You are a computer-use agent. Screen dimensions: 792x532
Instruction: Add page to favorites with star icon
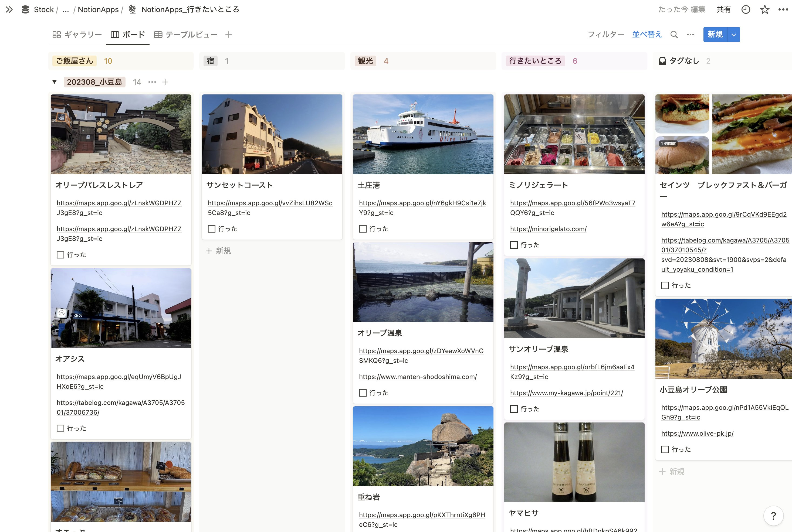coord(764,9)
